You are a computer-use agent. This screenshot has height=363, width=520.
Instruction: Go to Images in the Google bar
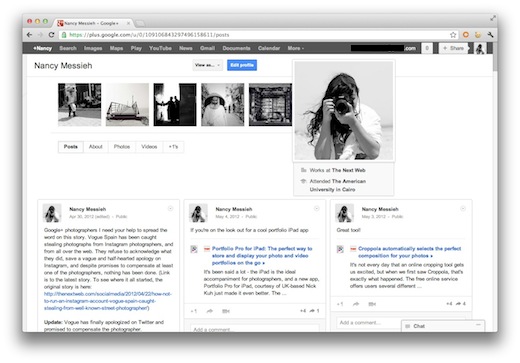pos(93,48)
